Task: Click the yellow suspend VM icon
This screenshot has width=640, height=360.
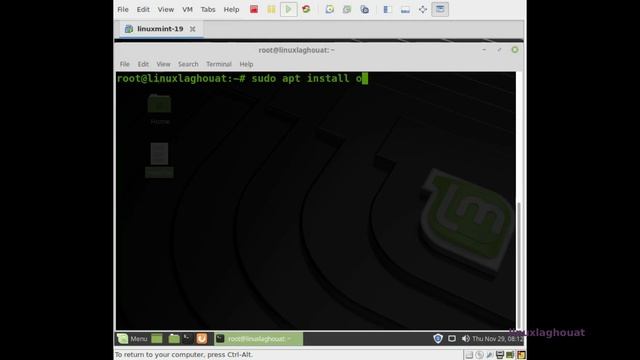Action: [271, 9]
